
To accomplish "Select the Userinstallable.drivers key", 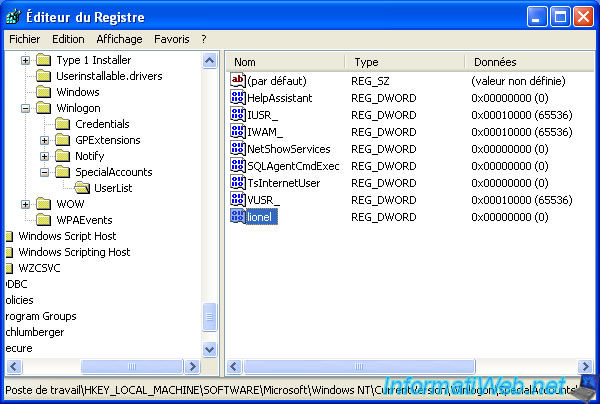I will 109,76.
